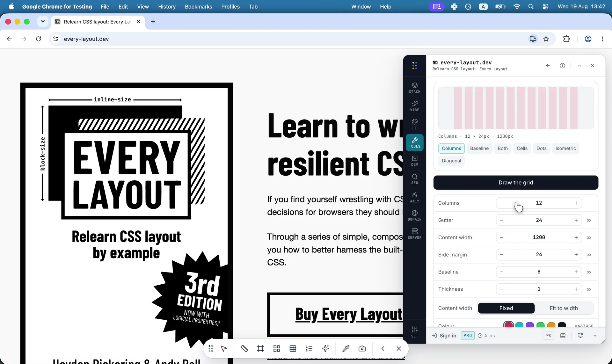Viewport: 612px width, 364px height.
Task: Go back in the extension panel
Action: coord(548,66)
